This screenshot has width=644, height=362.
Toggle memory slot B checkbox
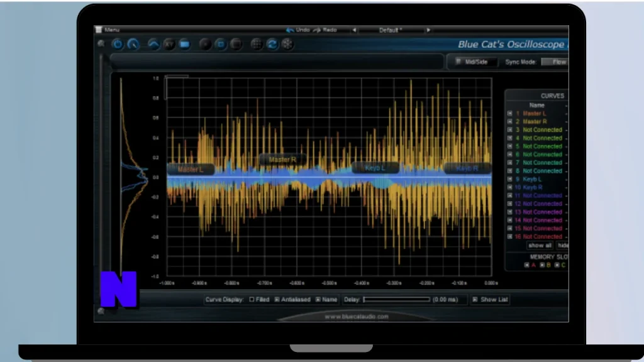541,265
